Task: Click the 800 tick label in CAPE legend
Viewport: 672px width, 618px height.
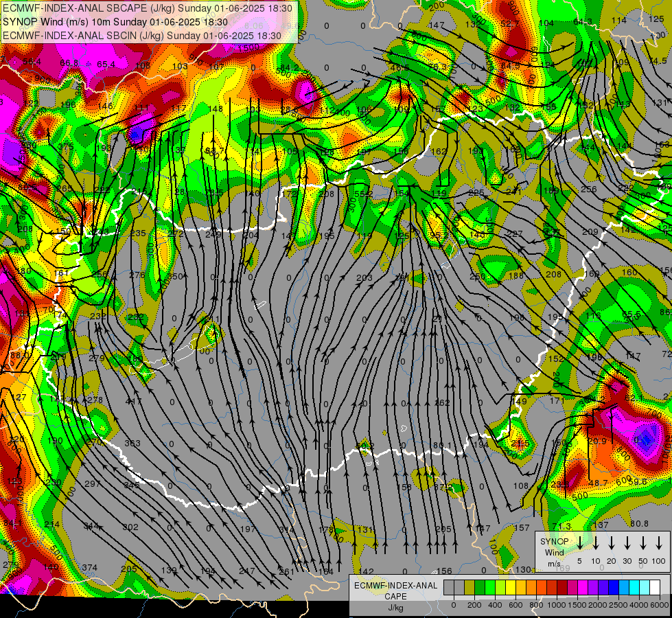Action: click(x=536, y=605)
